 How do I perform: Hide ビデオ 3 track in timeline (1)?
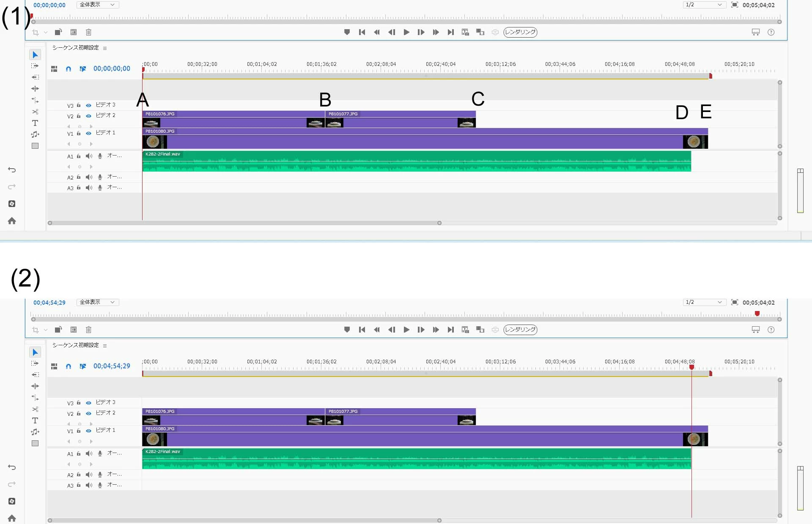click(88, 105)
